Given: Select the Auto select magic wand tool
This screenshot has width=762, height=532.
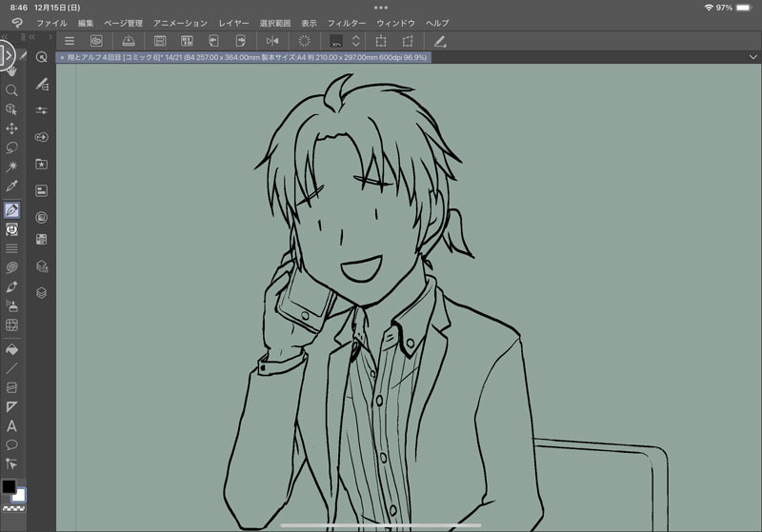Looking at the screenshot, I should click(12, 167).
